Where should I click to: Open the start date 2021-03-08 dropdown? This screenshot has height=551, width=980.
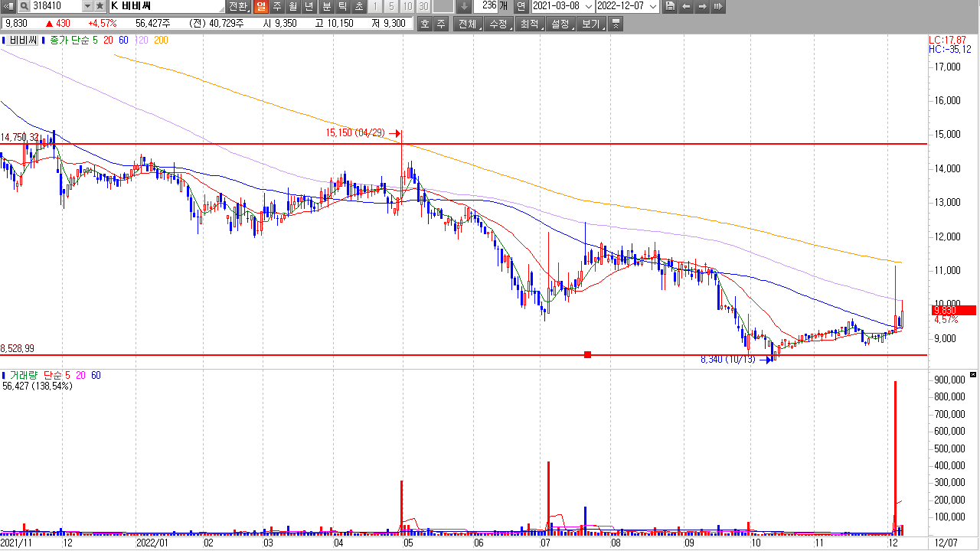click(587, 6)
